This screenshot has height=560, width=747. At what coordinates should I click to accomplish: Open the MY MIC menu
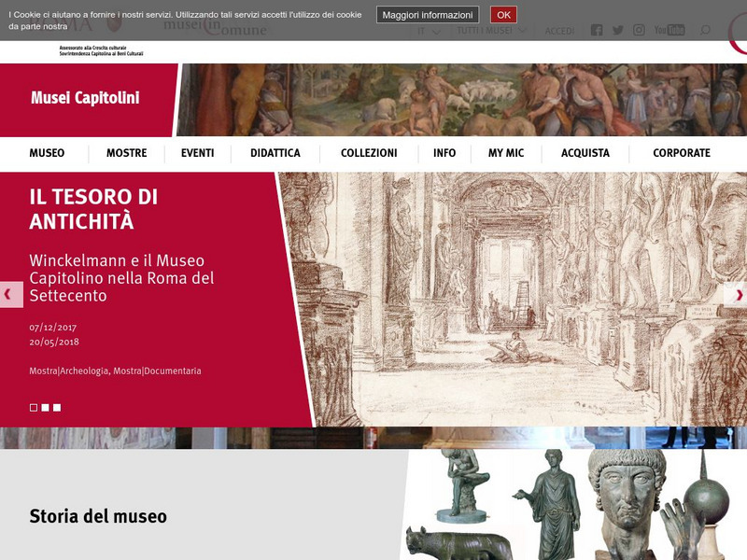506,153
